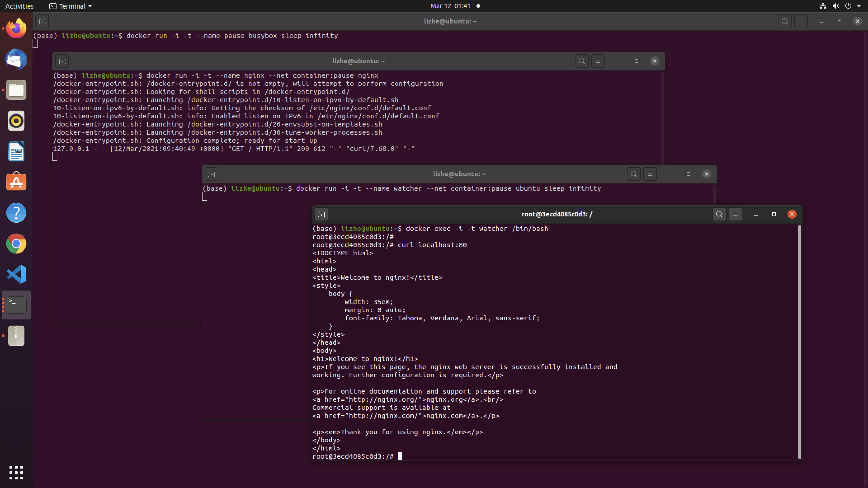
Task: Click the GET / HTTP/1.1 access log line
Action: 234,148
